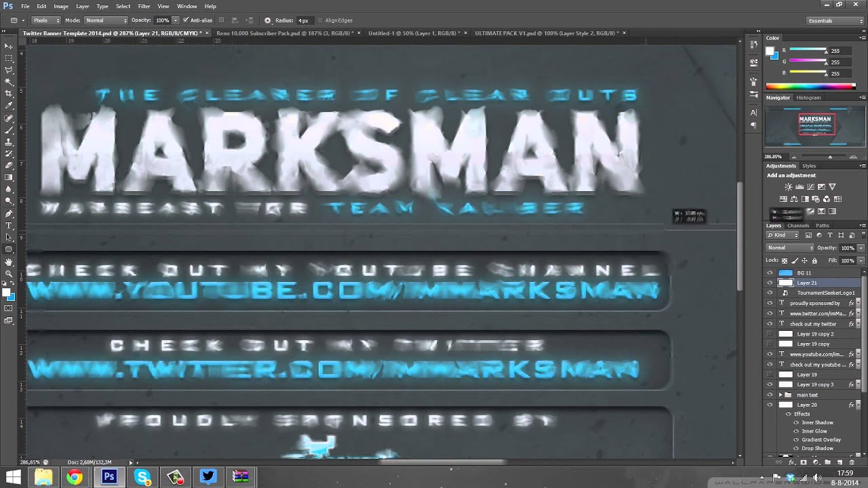Toggle visibility of Drop Shadow effect

[x=796, y=448]
